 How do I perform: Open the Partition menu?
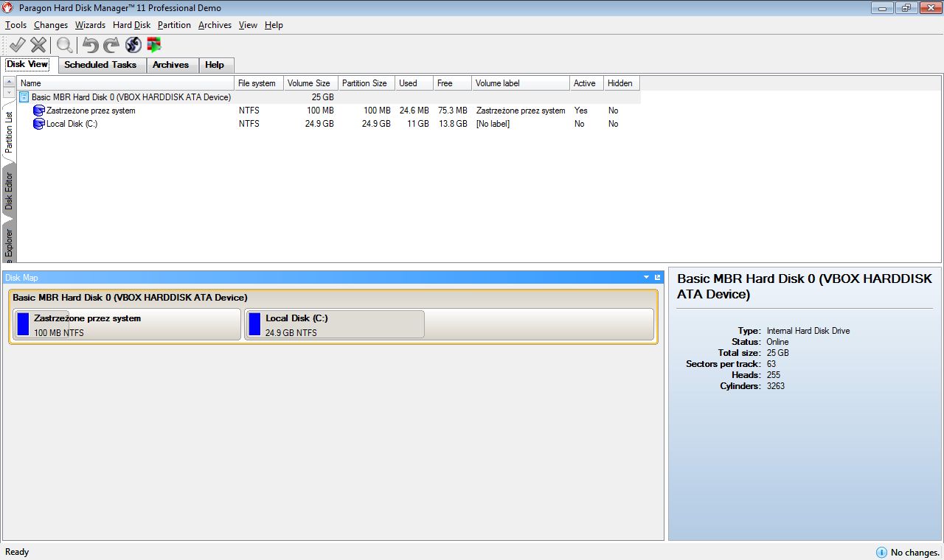click(x=174, y=25)
